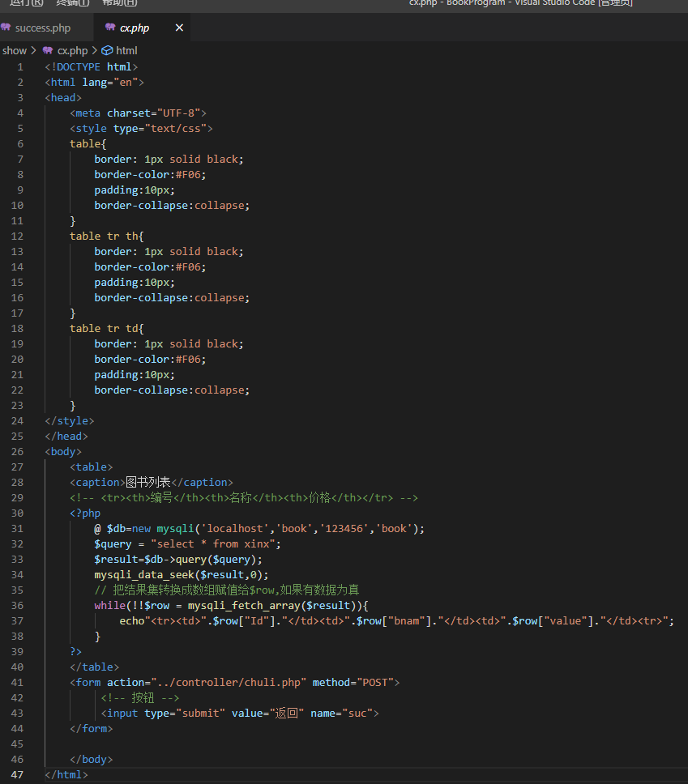Click the caption text "图书列表"
Viewport: 688px width, 784px height.
[x=148, y=483]
